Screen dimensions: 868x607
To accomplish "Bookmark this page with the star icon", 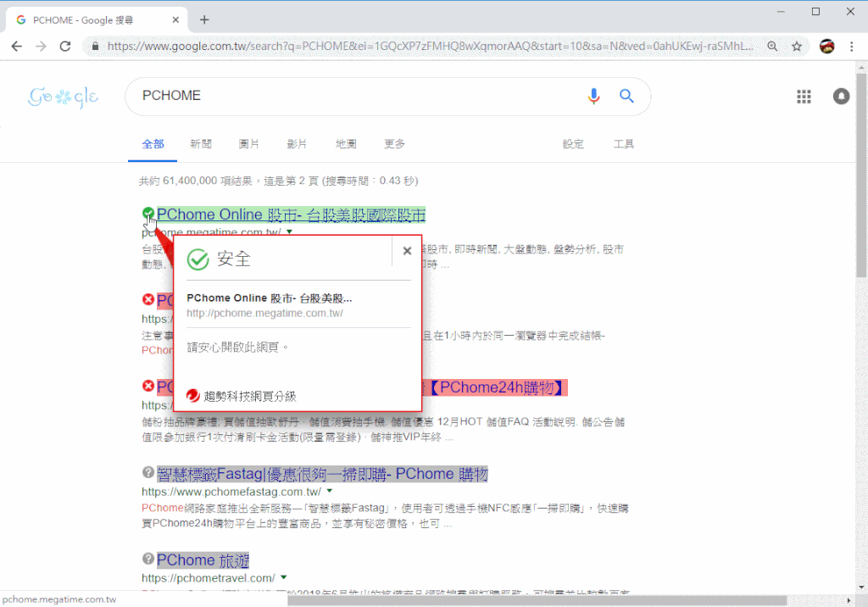I will pyautogui.click(x=797, y=47).
